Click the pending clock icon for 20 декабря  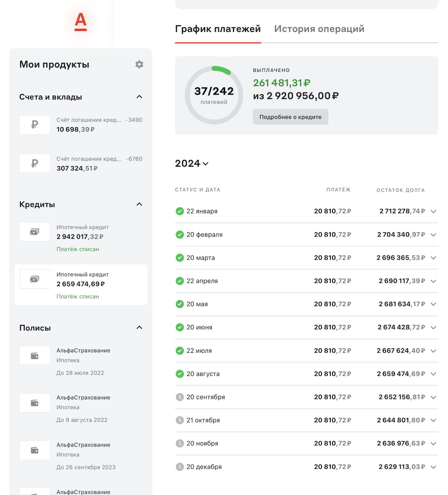pyautogui.click(x=180, y=467)
